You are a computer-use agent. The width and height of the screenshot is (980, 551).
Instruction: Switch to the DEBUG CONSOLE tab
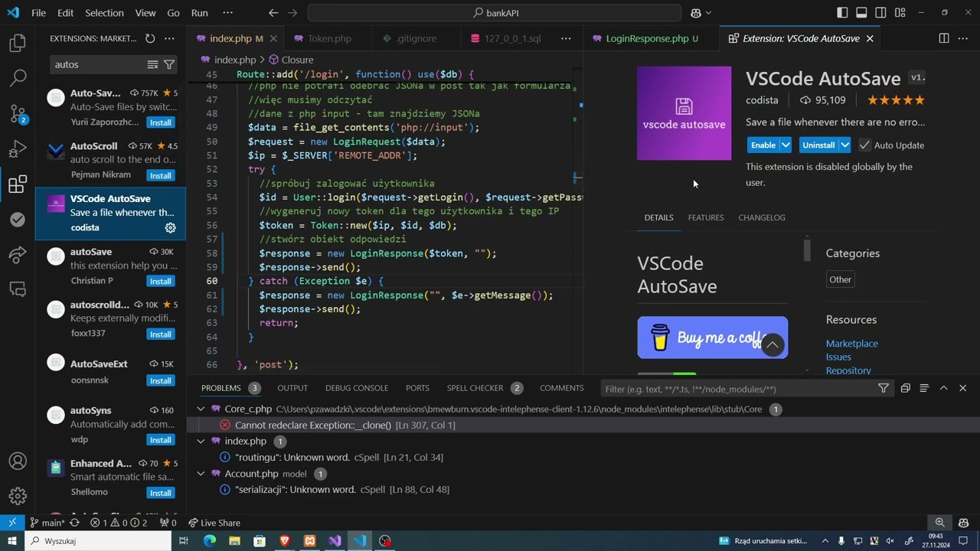pos(357,388)
